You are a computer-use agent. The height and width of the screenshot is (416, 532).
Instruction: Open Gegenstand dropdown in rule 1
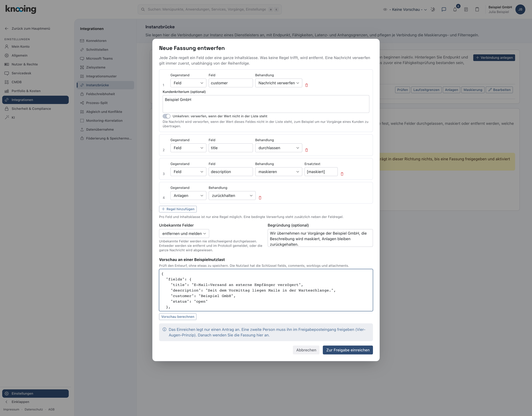click(188, 83)
